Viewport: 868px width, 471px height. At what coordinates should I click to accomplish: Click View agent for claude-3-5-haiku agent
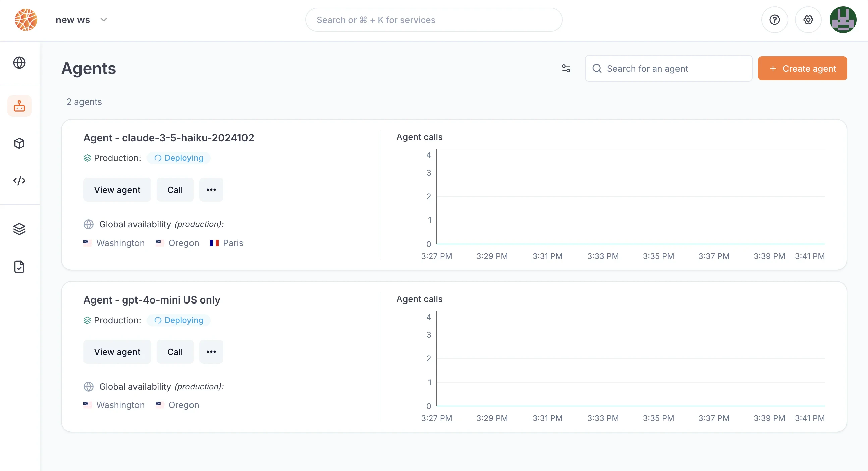(117, 189)
